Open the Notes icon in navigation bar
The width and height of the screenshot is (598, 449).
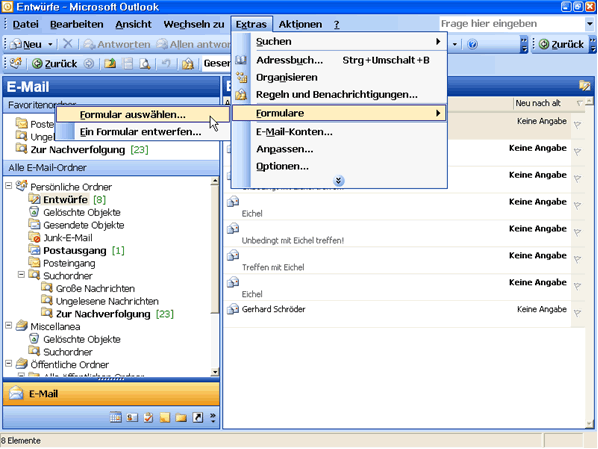click(165, 418)
